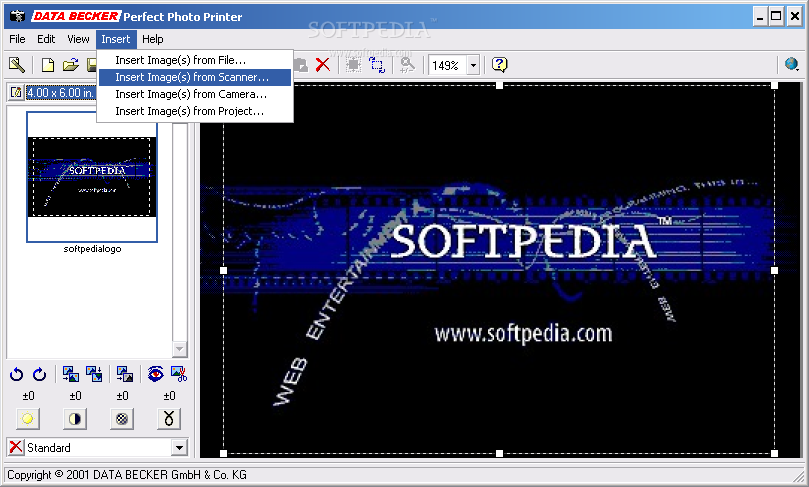Close the open Insert menu
The width and height of the screenshot is (809, 487).
coord(116,39)
